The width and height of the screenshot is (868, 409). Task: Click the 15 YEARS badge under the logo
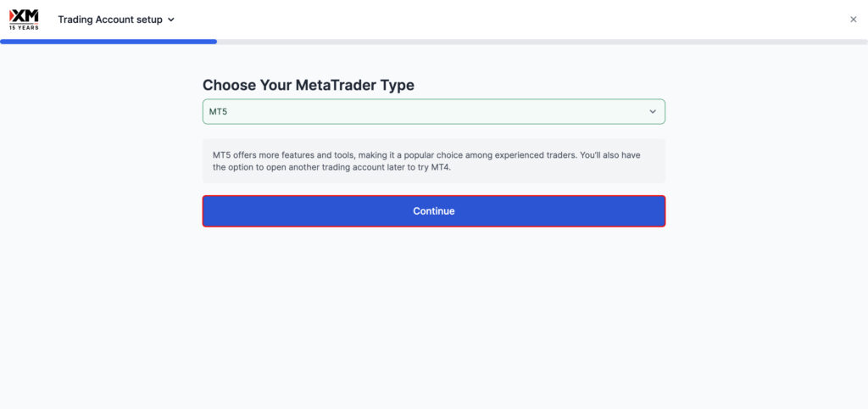click(24, 27)
